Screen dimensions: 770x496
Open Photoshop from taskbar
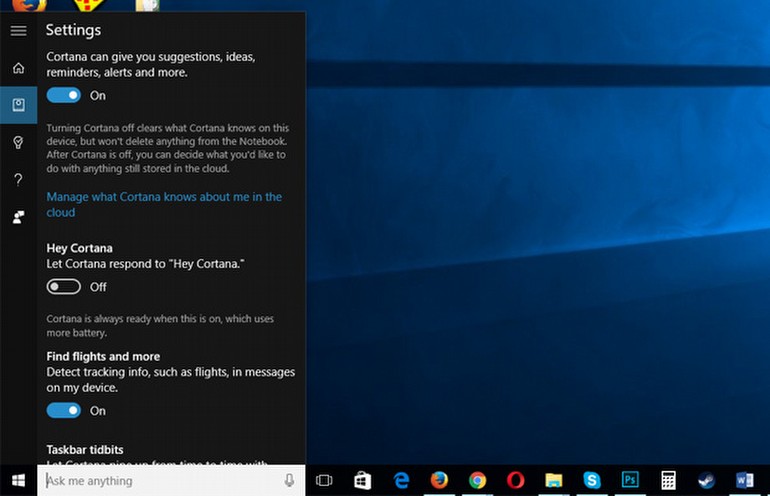(630, 480)
